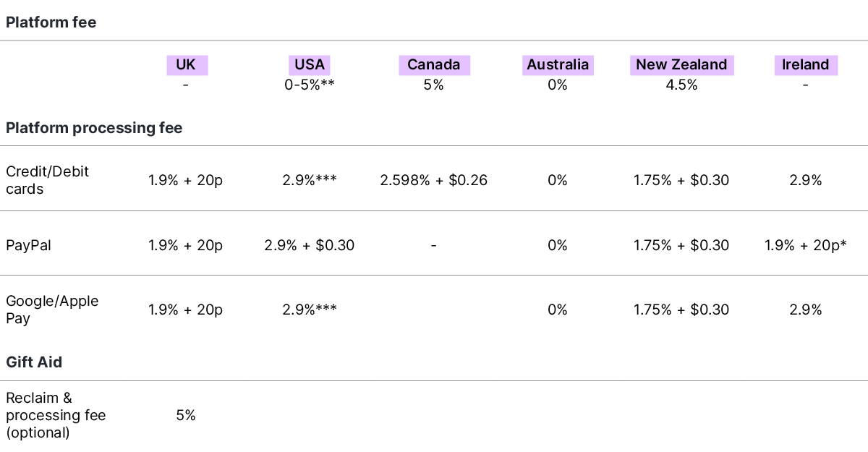This screenshot has height=452, width=868.
Task: Select the Gift Aid section heading
Action: pos(34,362)
